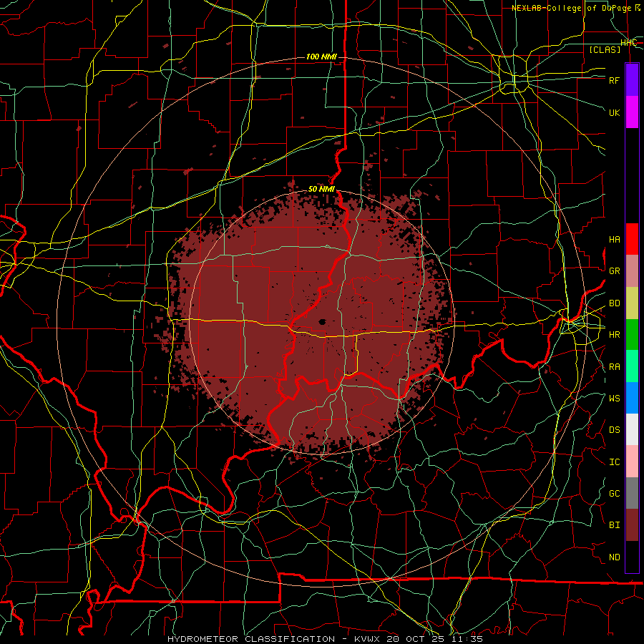The image size is (644, 644).
Task: Select the BD yellow legend swatch
Action: 632,303
